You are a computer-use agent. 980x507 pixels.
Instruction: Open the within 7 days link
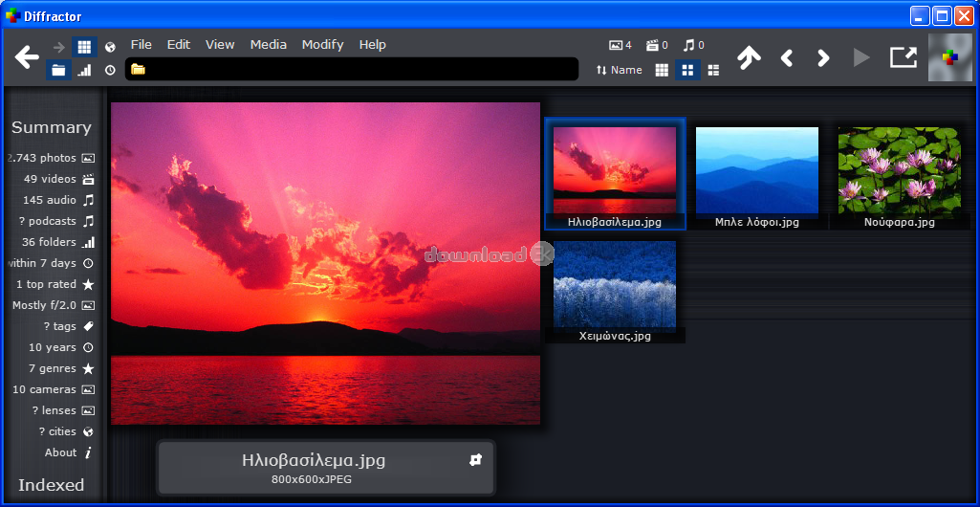pos(52,263)
